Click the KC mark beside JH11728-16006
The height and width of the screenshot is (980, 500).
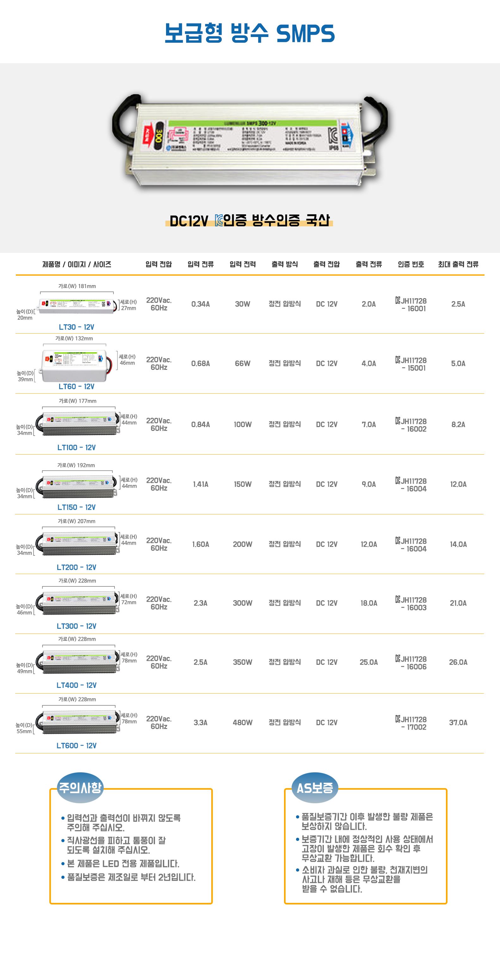pos(398,658)
